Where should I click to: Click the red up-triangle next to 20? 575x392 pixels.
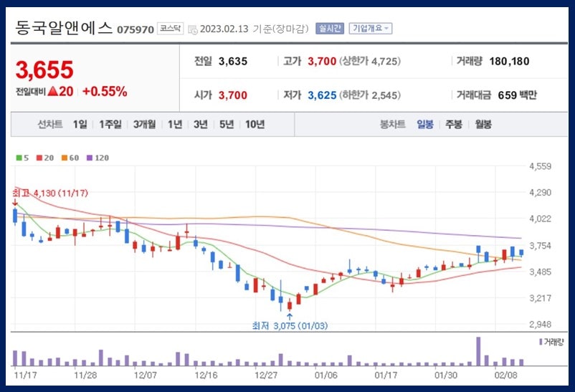coord(53,91)
